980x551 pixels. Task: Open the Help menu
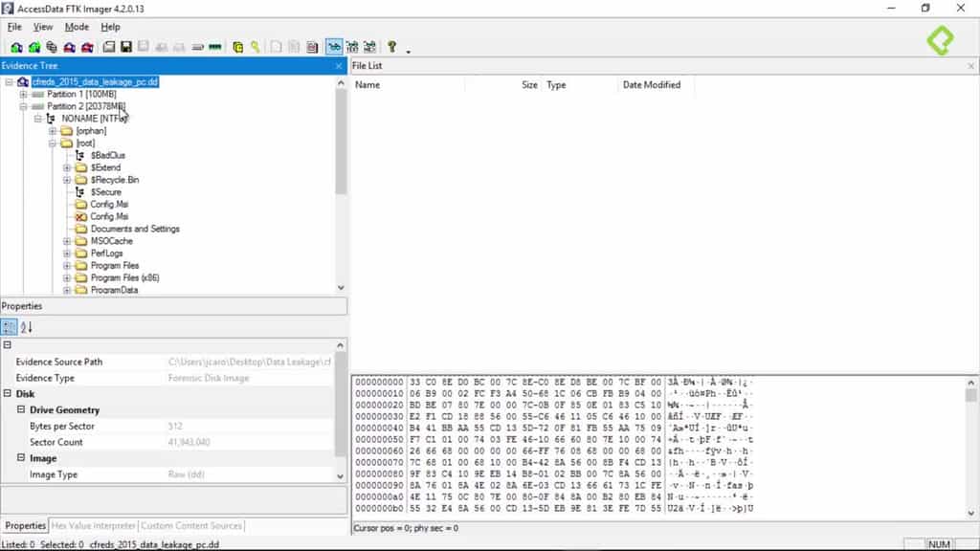111,27
